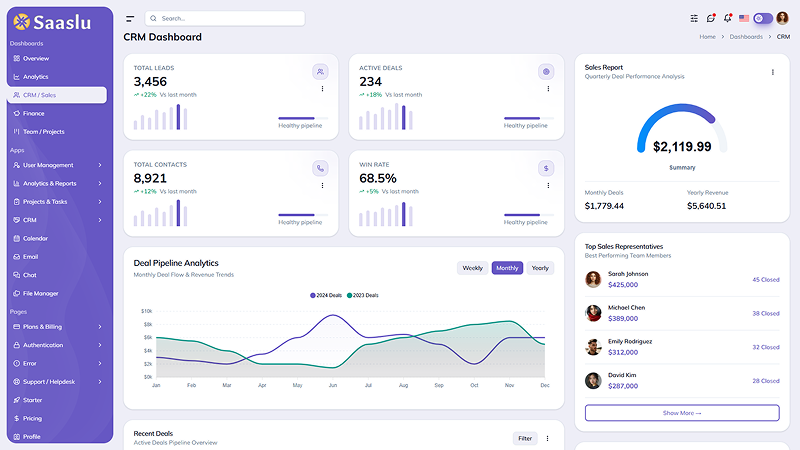Click the Active Deals healthy pipeline progress bar
Viewport: 800px width, 450px height.
pyautogui.click(x=529, y=118)
